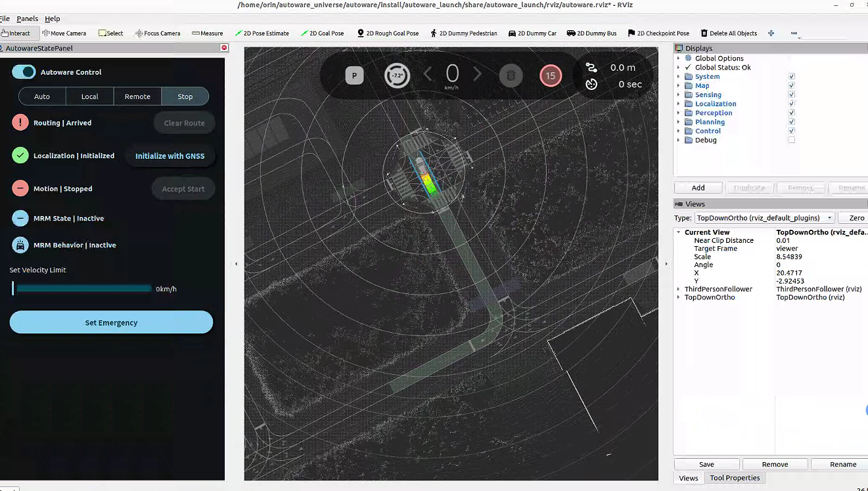Close the AutowareStatePanel
This screenshot has width=868, height=491.
224,48
